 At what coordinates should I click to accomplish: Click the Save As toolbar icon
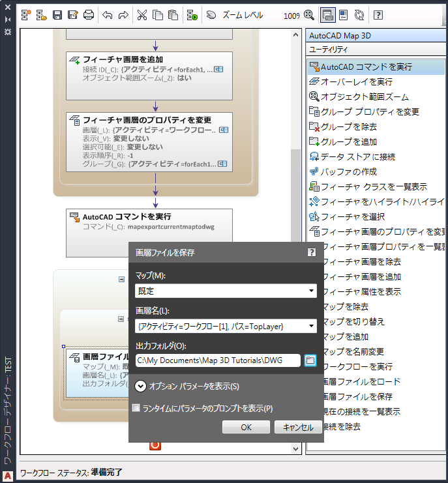[x=73, y=14]
